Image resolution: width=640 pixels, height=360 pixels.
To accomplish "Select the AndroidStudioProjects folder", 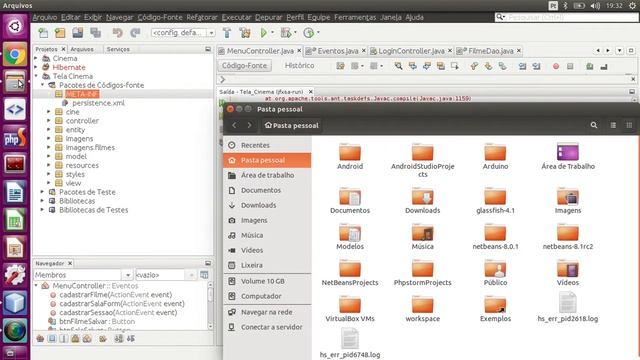I will [422, 160].
